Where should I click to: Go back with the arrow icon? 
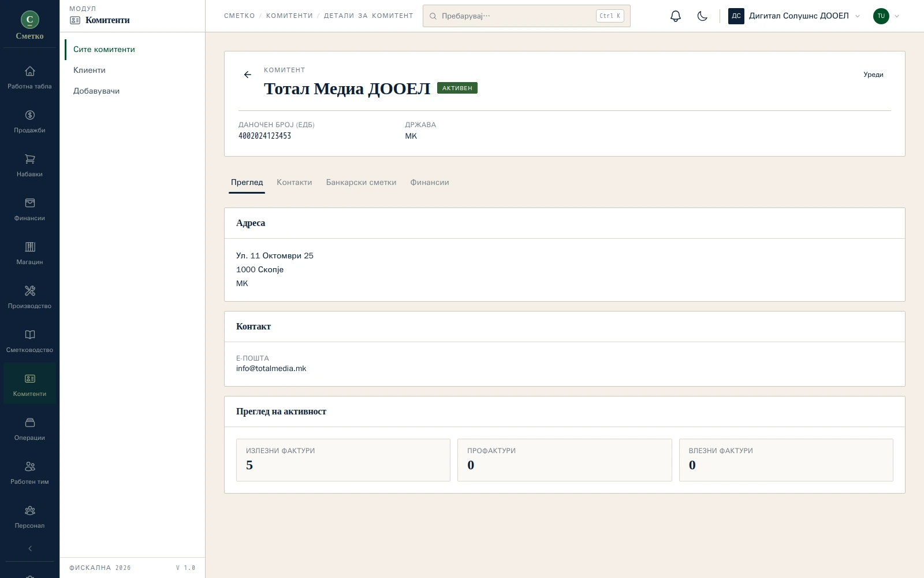[x=248, y=75]
